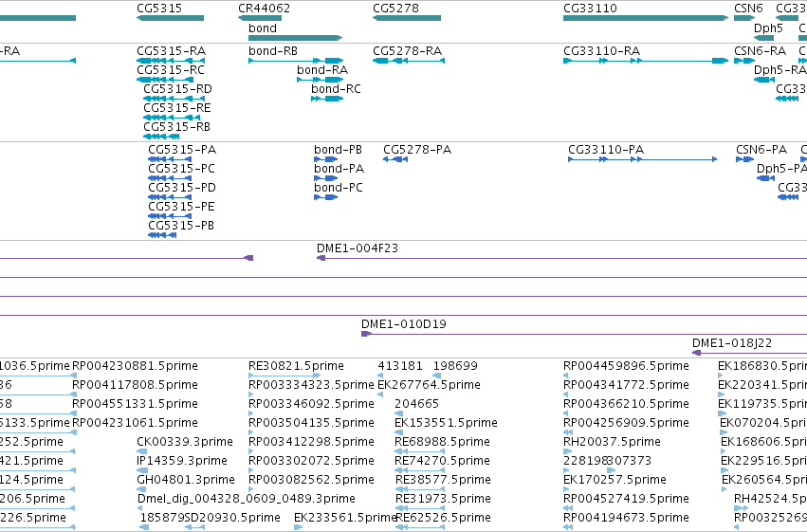Image resolution: width=807 pixels, height=532 pixels.
Task: Click protein CG5278-PA
Action: click(395, 159)
